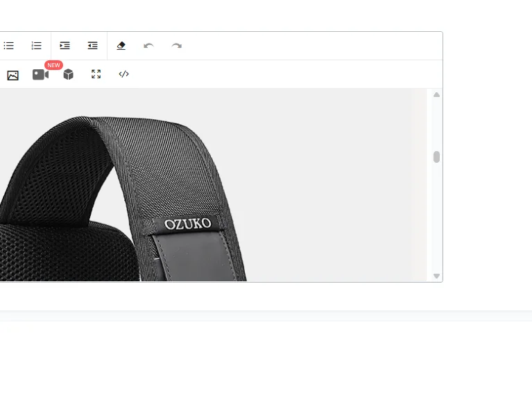Increase paragraph indent
532x415 pixels.
pyautogui.click(x=65, y=46)
